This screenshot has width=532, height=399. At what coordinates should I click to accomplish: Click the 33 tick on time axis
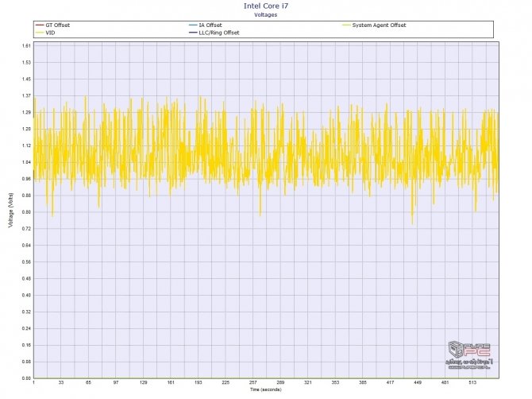point(61,382)
